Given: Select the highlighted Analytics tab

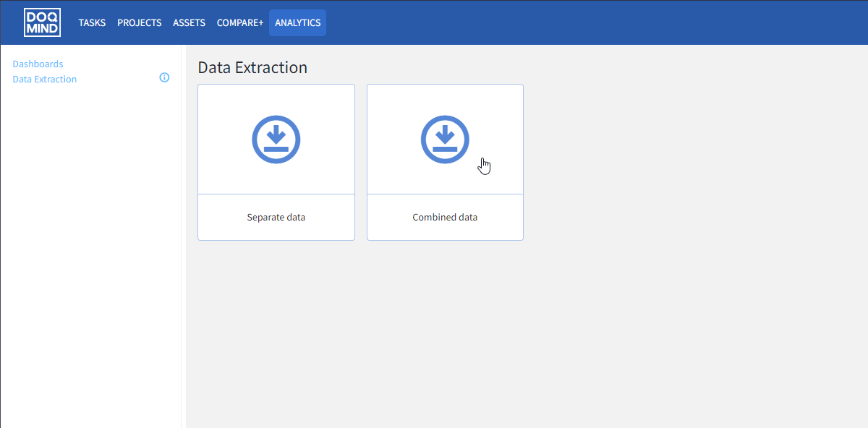Looking at the screenshot, I should pos(297,22).
